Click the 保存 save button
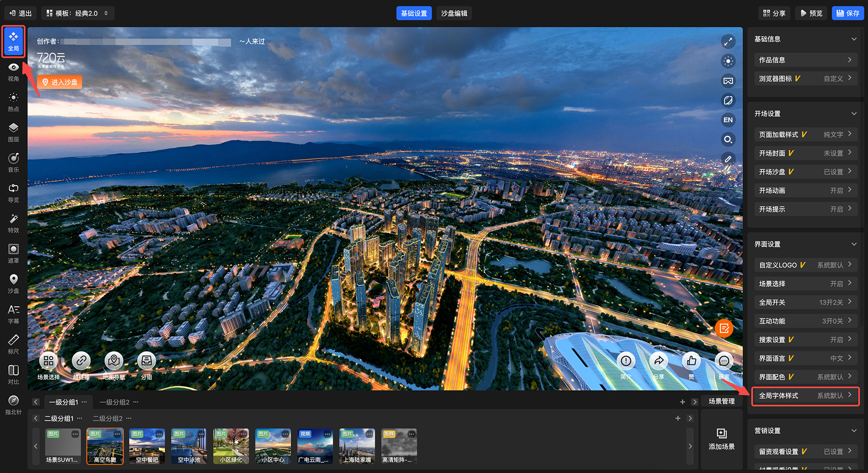This screenshot has width=868, height=473. pyautogui.click(x=848, y=13)
